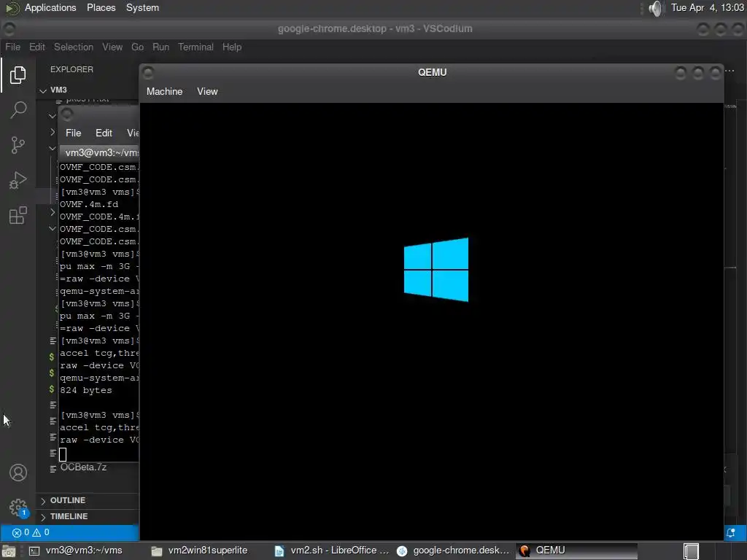Switch to vm2.sh LibreOffice taskbar window
Viewport: 747px width, 560px height.
point(333,551)
